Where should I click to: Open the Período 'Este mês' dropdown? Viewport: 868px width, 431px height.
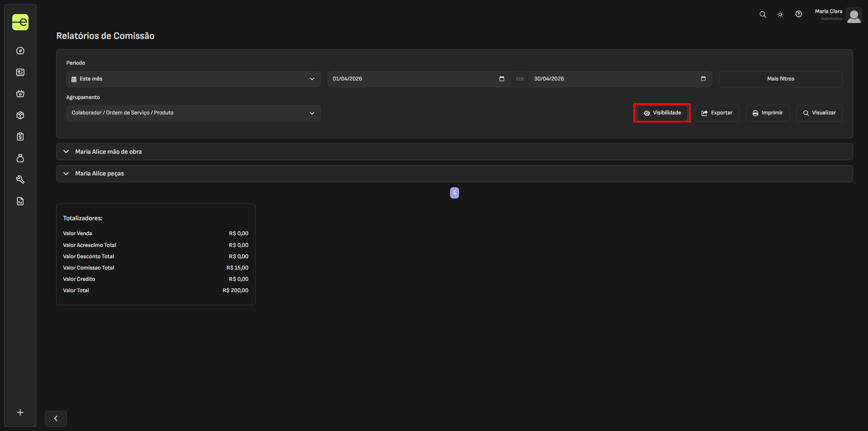193,79
